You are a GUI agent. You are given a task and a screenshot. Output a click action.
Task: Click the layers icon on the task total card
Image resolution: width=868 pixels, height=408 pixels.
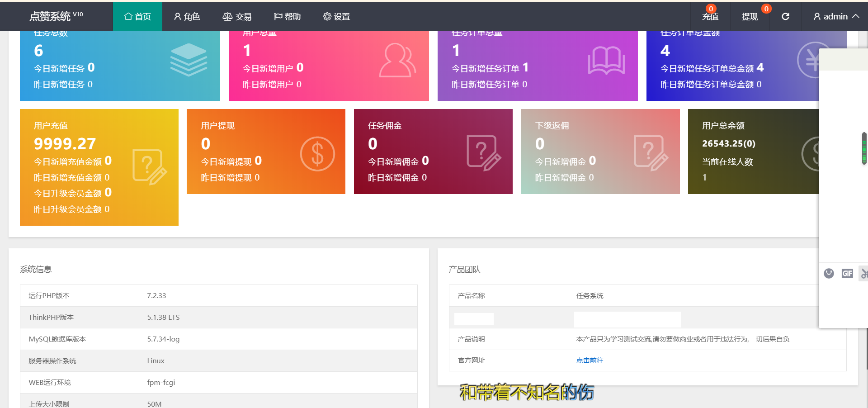(x=189, y=60)
